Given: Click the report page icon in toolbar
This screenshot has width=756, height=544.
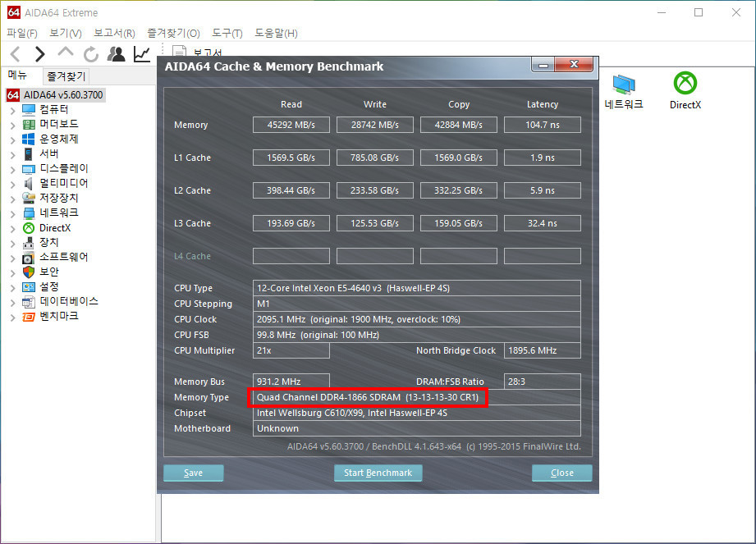Looking at the screenshot, I should pyautogui.click(x=179, y=51).
